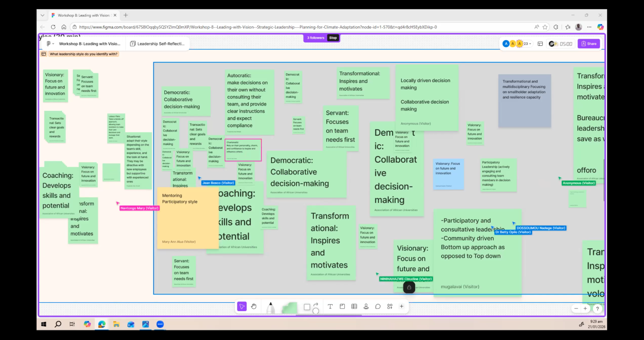644x340 pixels.
Task: Select the Section tool icon
Action: [342, 306]
